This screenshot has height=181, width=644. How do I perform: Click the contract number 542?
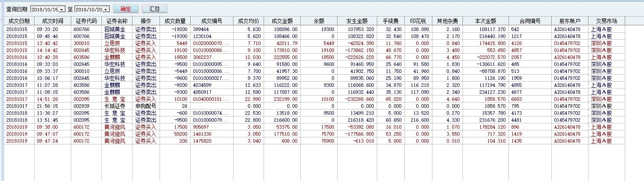point(515,29)
